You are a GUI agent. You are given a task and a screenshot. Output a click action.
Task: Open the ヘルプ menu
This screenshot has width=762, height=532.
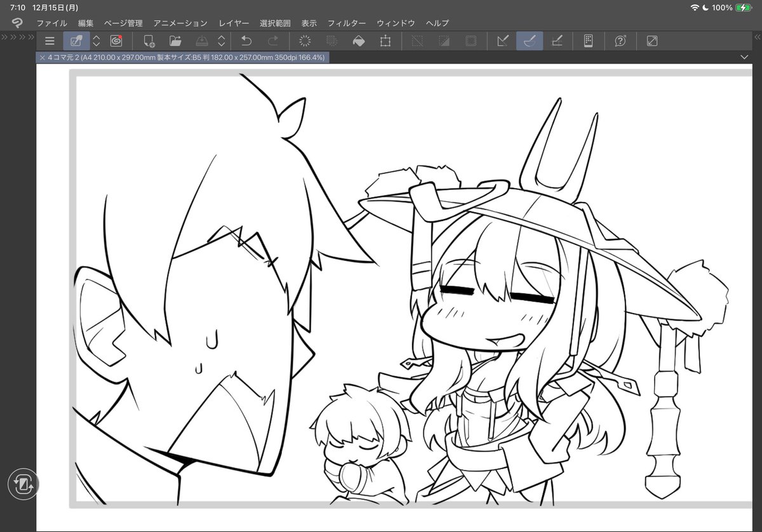[x=438, y=23]
